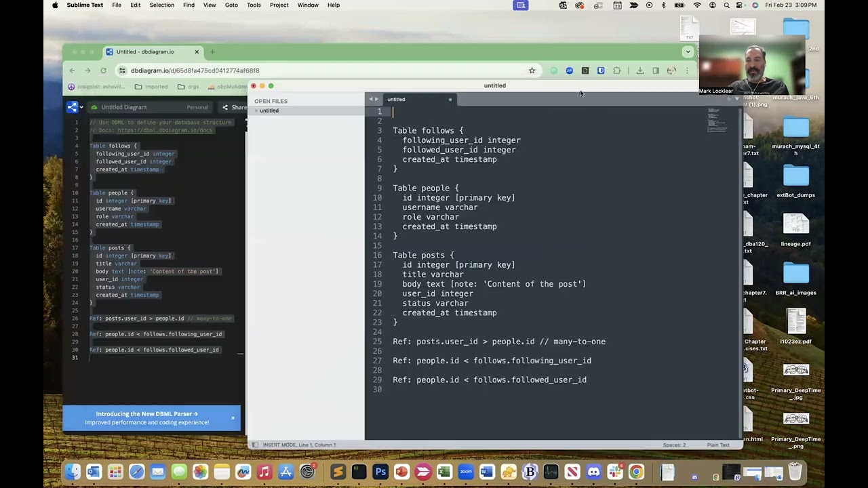Viewport: 868px width, 488px height.
Task: Open the 'orgs' bookmarks folder
Action: [x=188, y=87]
